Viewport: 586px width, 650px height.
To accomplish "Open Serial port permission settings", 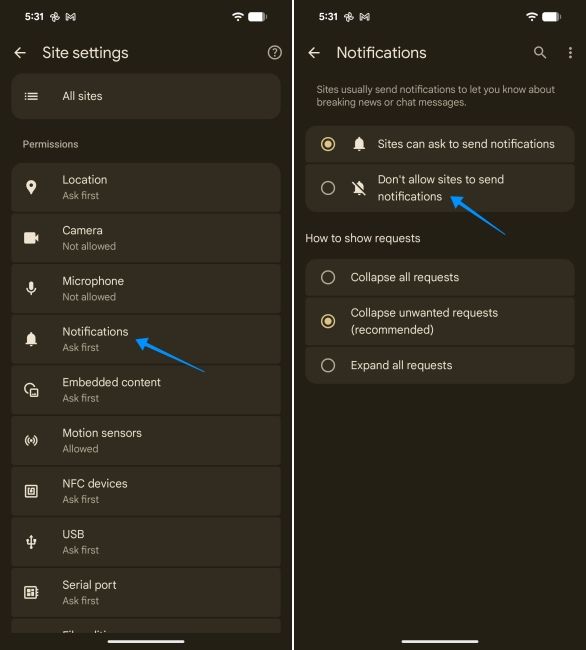I will tap(146, 592).
